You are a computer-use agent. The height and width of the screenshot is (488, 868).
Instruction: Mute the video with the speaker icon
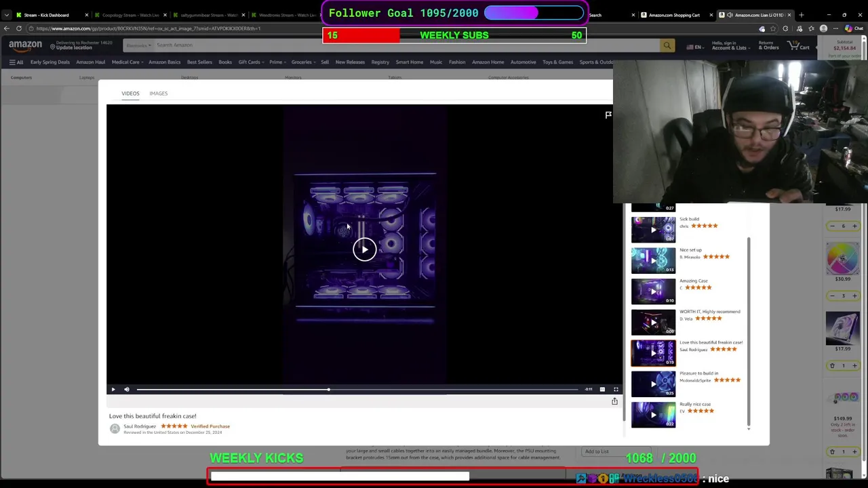point(126,389)
